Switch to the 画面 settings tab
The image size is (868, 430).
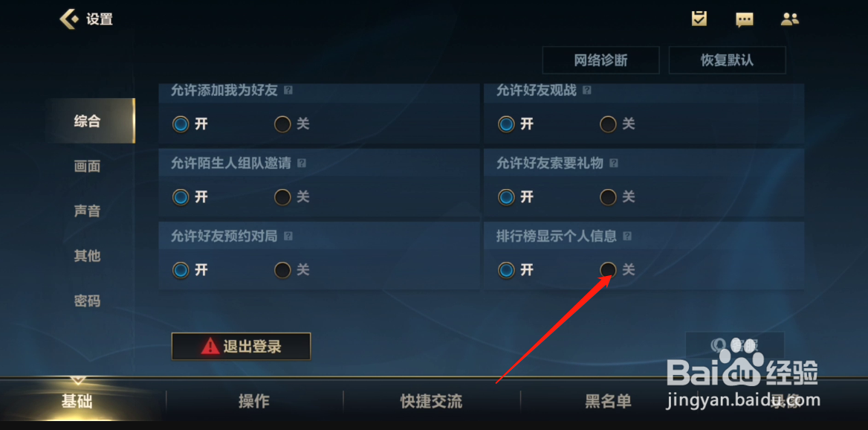click(x=88, y=166)
